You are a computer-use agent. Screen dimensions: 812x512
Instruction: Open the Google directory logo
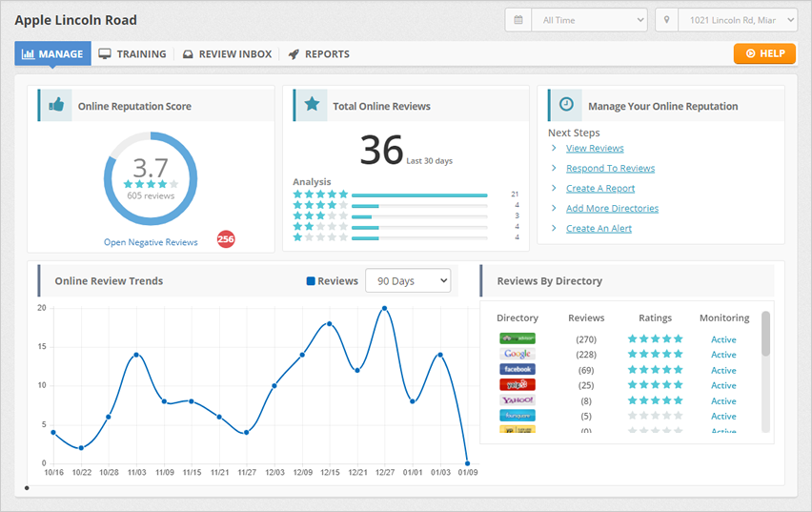(518, 354)
